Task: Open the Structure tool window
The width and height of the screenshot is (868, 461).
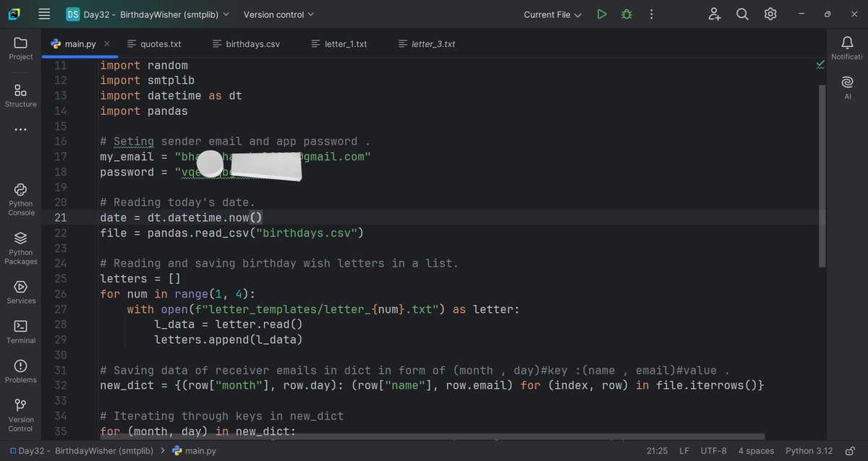Action: tap(20, 95)
